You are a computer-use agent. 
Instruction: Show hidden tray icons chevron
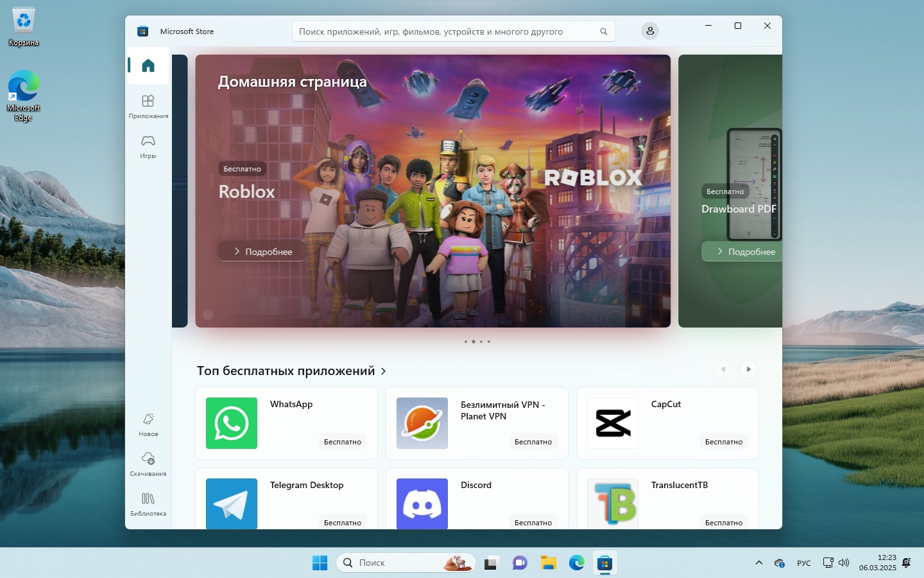pos(759,563)
